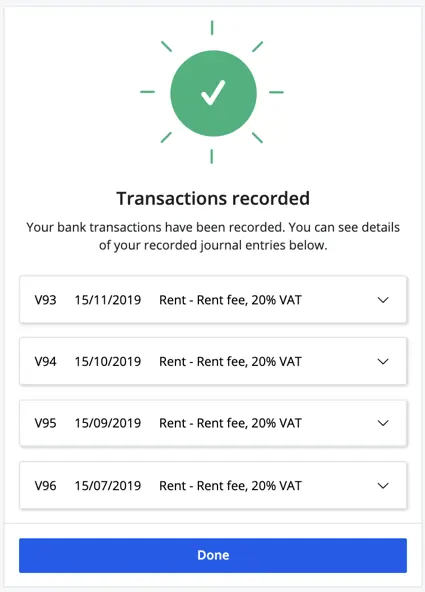Open Rent fee description in V94 row

point(230,362)
